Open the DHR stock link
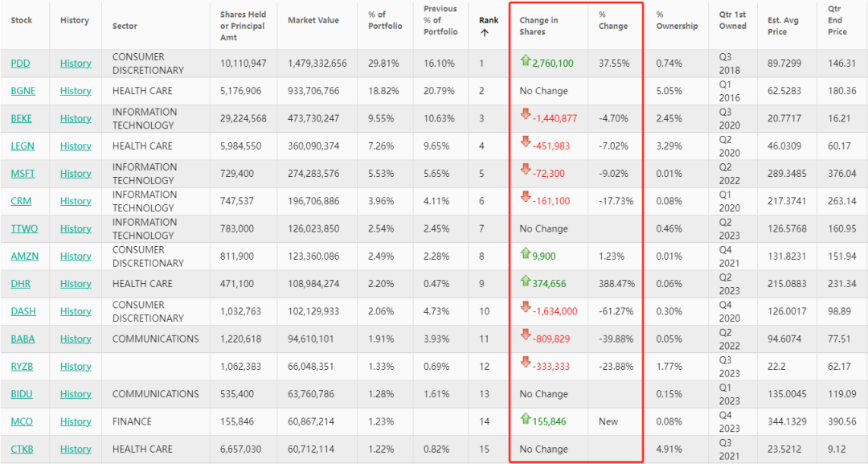This screenshot has width=868, height=464. pos(20,284)
